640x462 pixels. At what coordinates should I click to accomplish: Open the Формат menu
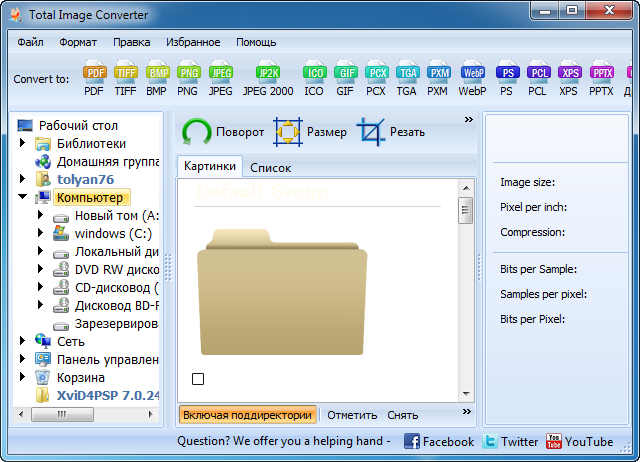click(x=78, y=42)
